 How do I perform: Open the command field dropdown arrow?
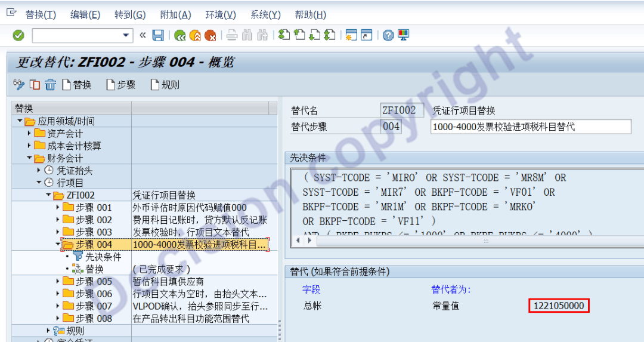(126, 35)
